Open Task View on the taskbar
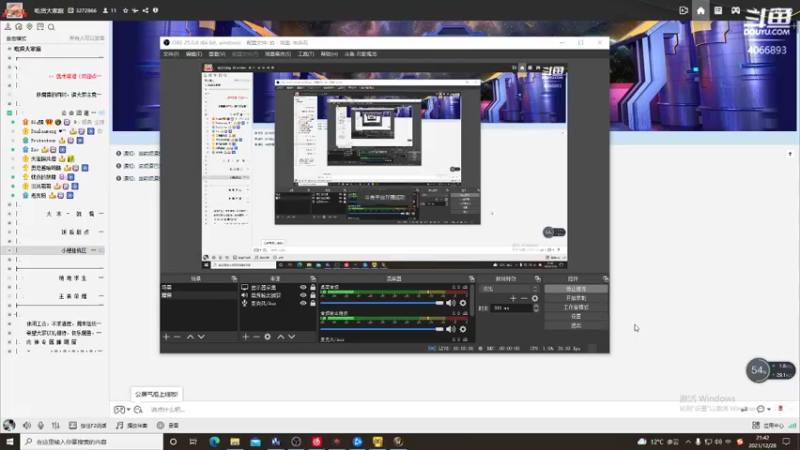This screenshot has width=800, height=450. tap(193, 441)
